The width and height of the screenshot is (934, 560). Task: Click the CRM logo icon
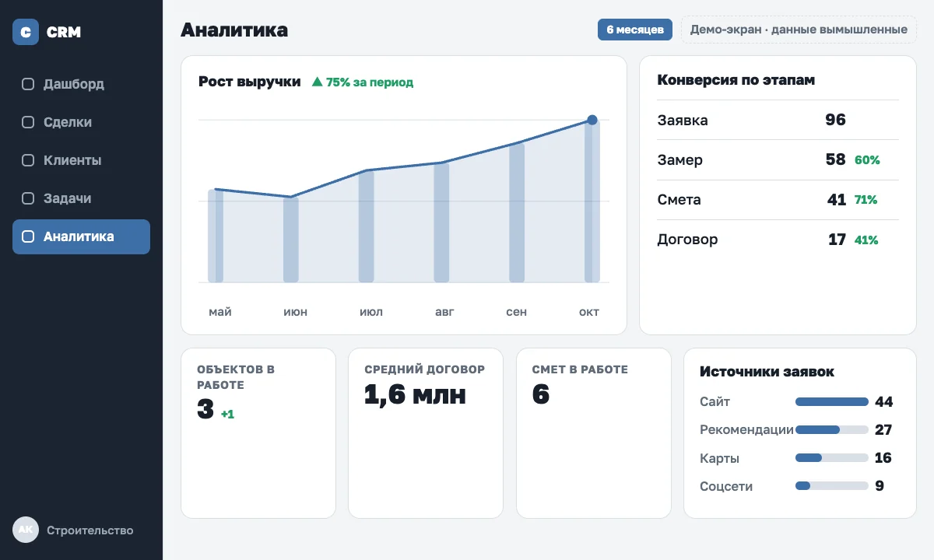click(x=26, y=32)
